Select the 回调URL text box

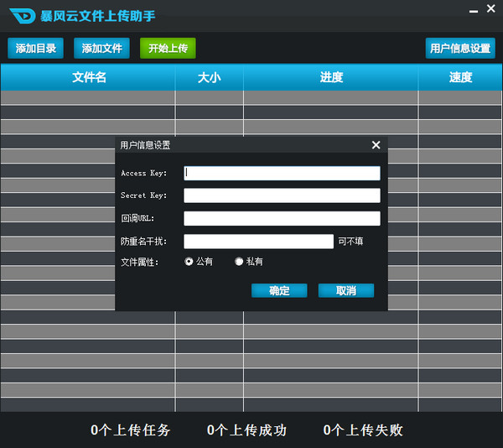(282, 218)
